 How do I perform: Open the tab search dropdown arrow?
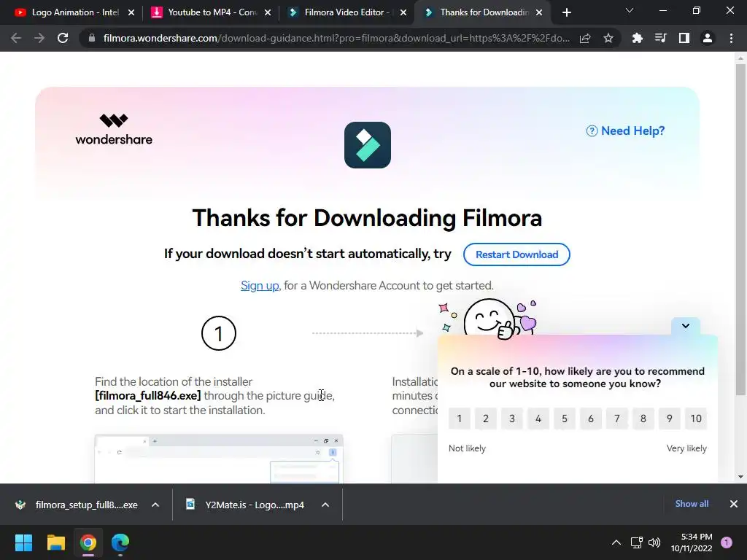tap(630, 10)
